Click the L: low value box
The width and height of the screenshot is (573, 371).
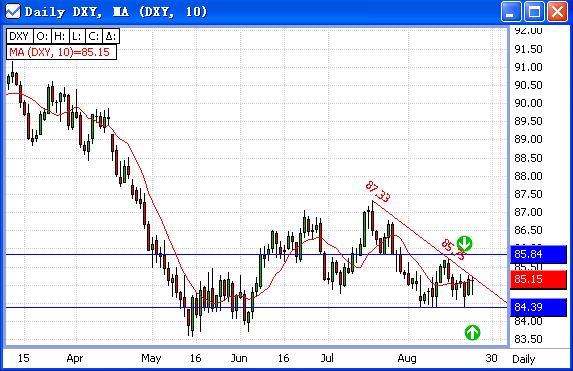click(77, 37)
